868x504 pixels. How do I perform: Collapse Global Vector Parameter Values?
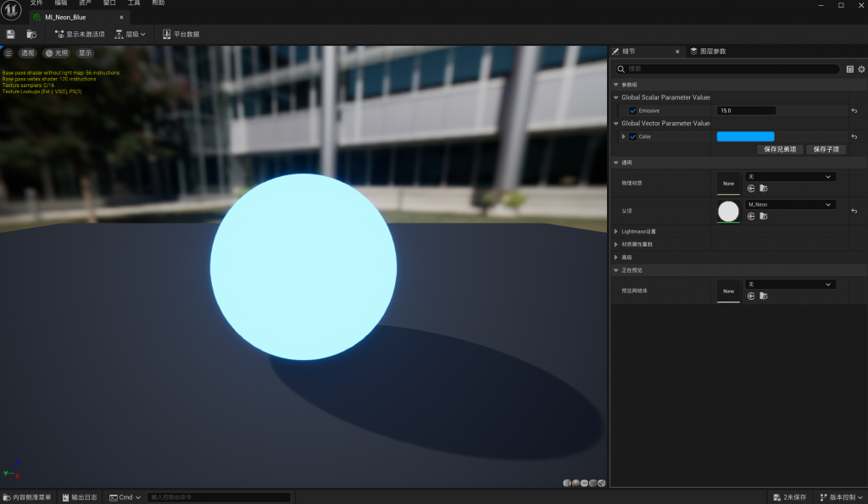[x=615, y=124]
